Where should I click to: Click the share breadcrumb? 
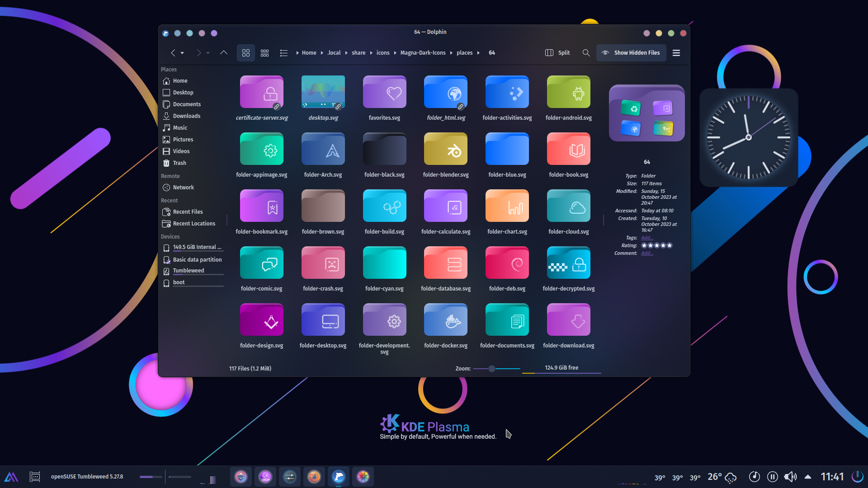point(359,53)
